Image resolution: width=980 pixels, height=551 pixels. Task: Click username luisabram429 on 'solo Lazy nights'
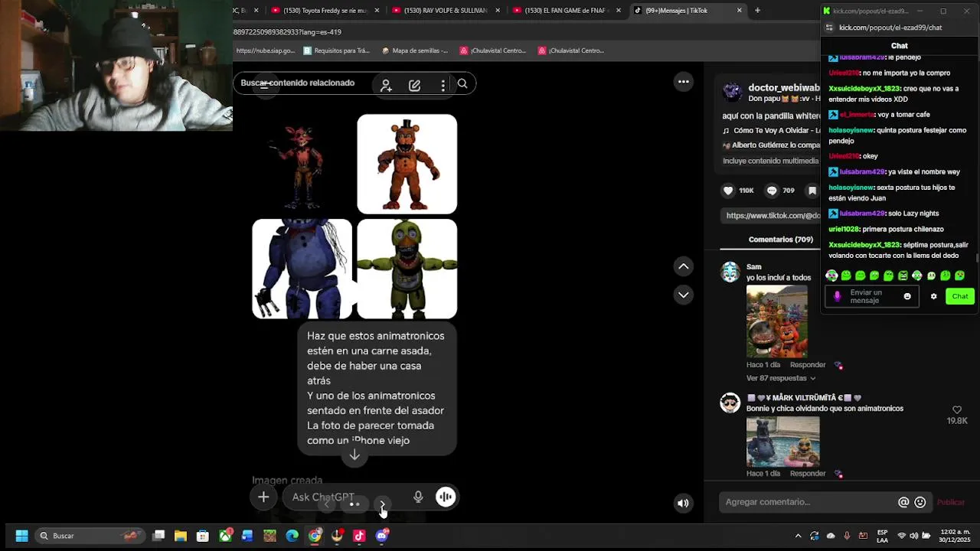point(861,214)
